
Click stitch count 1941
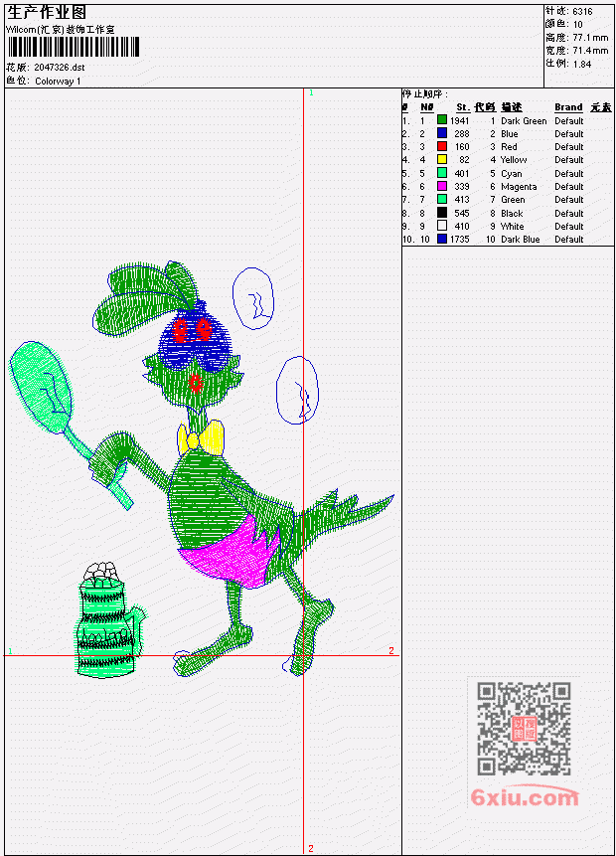(x=459, y=120)
